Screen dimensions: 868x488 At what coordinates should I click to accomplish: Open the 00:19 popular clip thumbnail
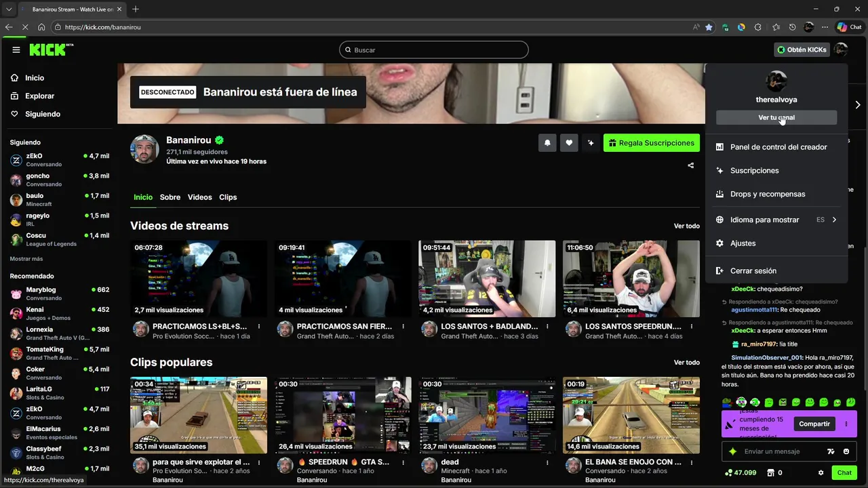(631, 415)
